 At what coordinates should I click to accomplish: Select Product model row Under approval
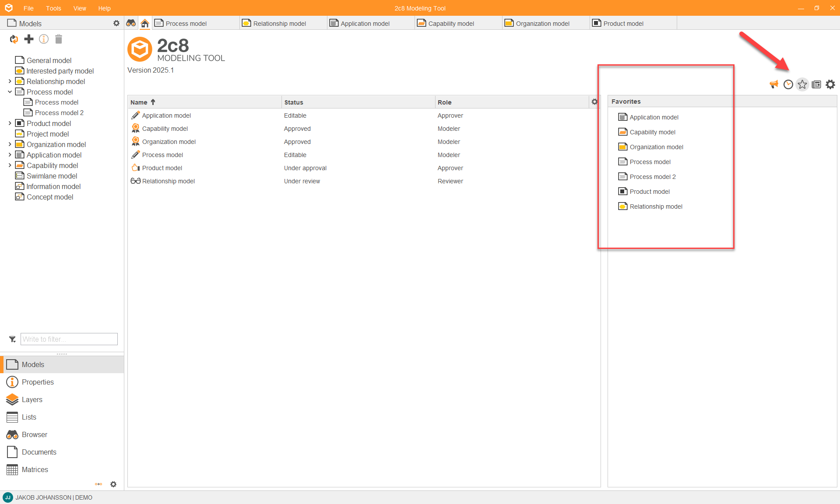[x=363, y=168]
